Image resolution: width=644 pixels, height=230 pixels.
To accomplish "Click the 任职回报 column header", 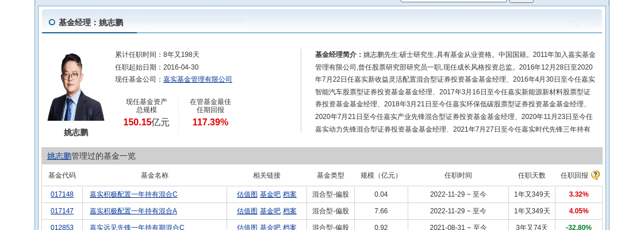I will coord(574,175).
